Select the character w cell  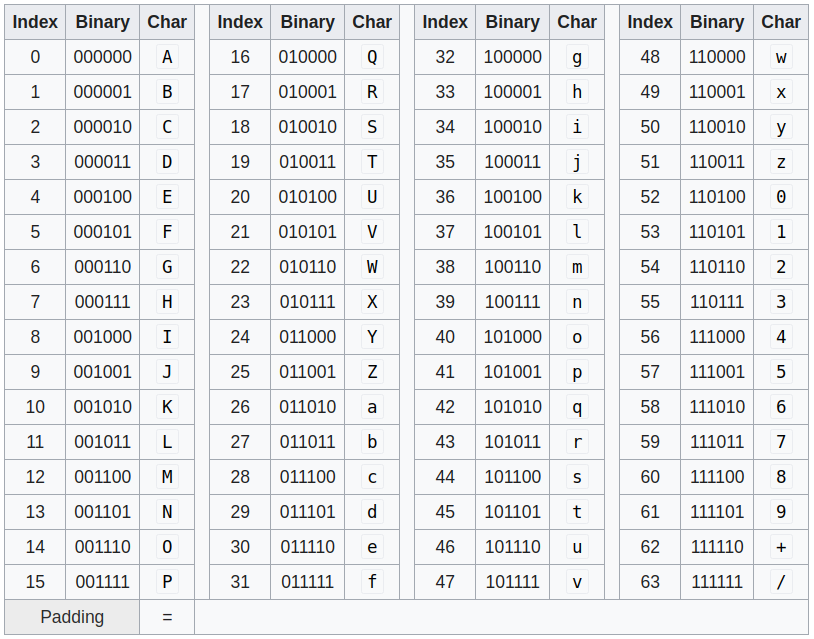tap(781, 57)
